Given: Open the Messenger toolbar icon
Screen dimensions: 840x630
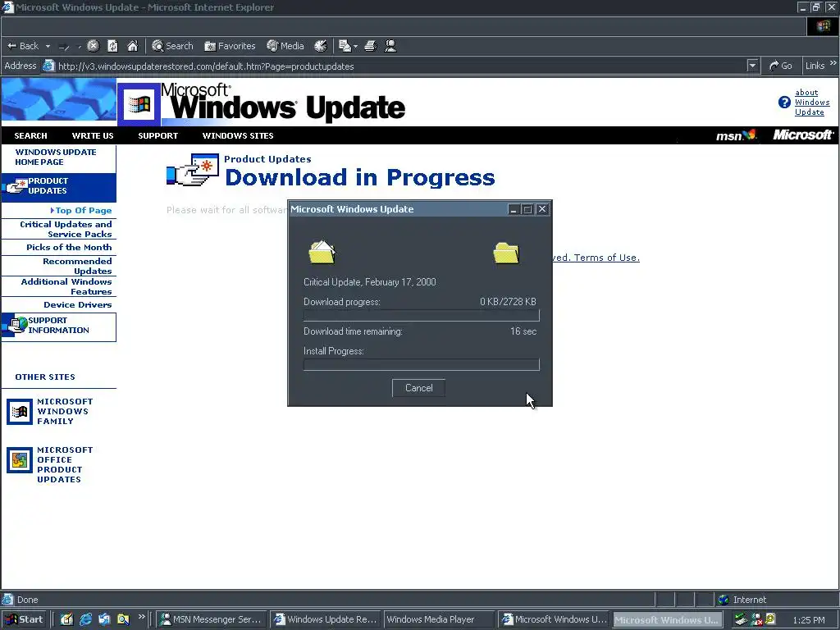Looking at the screenshot, I should (390, 46).
